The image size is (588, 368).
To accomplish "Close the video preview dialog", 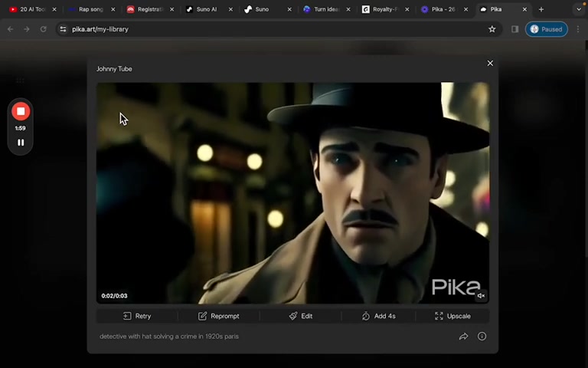I will tap(490, 63).
